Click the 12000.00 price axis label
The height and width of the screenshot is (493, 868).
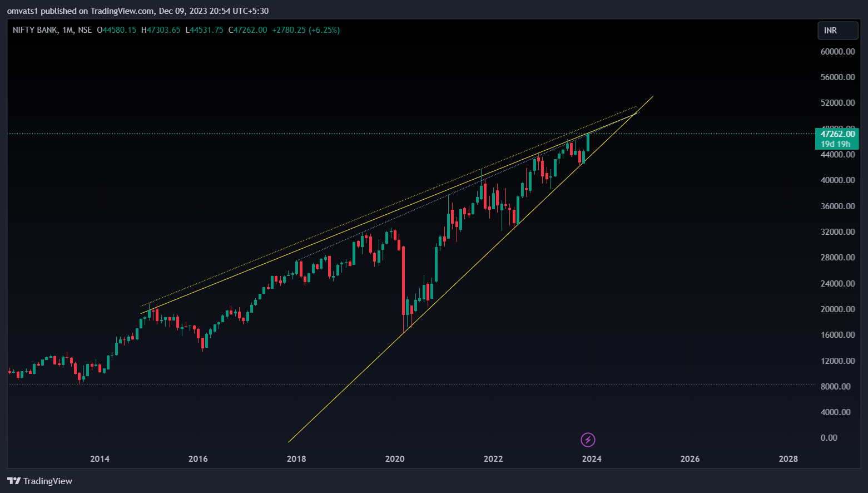click(837, 361)
